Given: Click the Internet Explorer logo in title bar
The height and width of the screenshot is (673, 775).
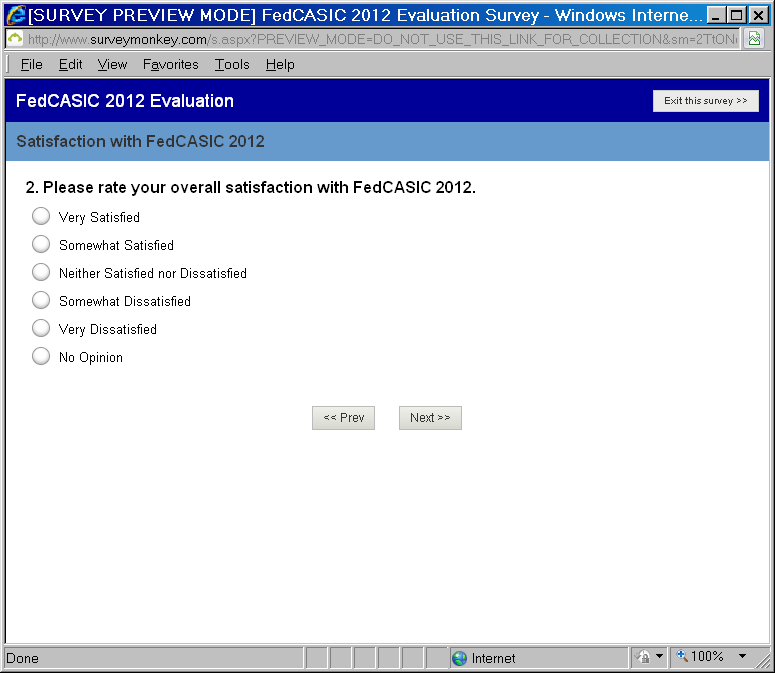Looking at the screenshot, I should tap(16, 15).
